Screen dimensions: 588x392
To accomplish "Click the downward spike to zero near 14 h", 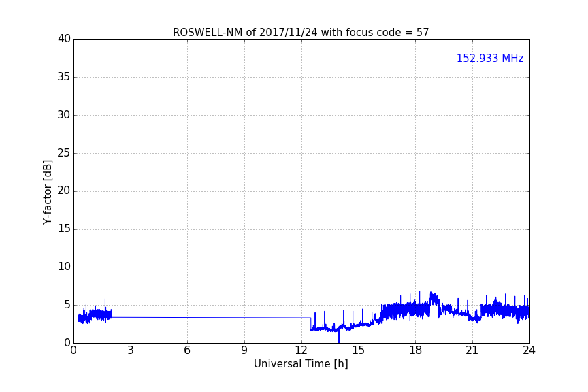I will 339,336.
